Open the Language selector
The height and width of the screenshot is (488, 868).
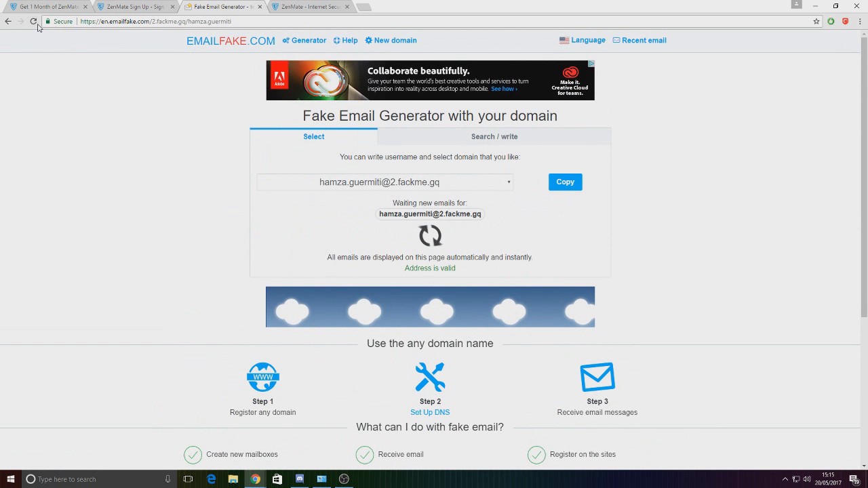583,41
